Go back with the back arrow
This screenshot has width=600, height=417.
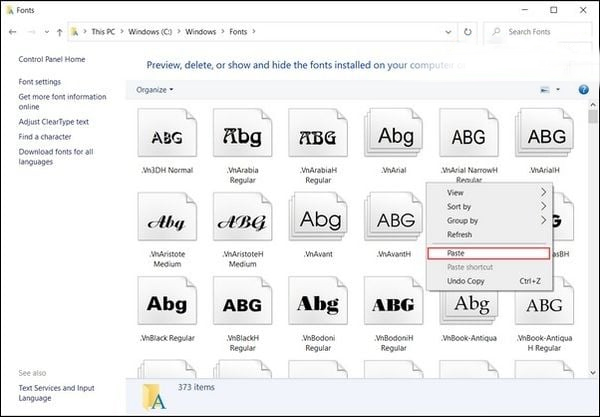[x=13, y=32]
